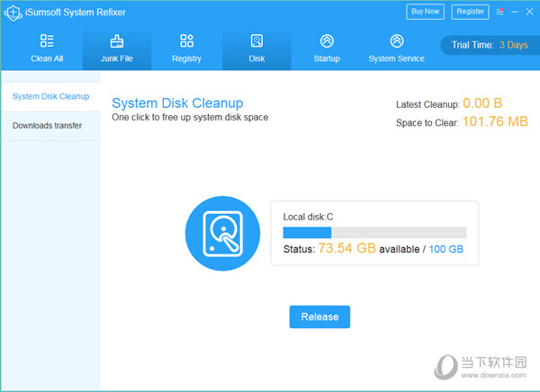Click the Local disk:C card

tap(374, 234)
